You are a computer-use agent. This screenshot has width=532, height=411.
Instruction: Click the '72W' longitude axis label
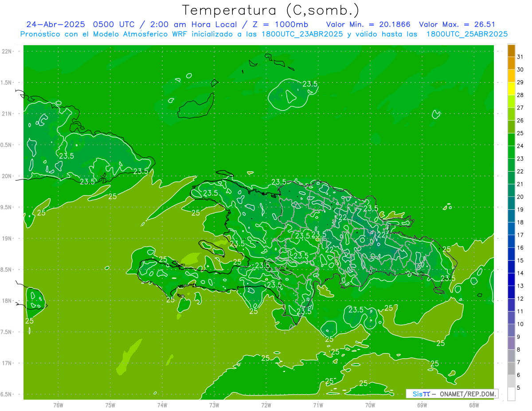click(x=266, y=405)
